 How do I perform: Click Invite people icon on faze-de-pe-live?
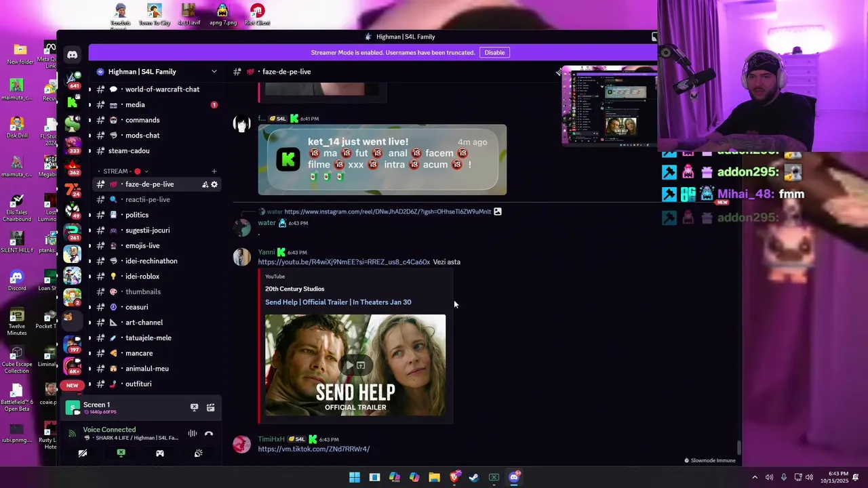(205, 184)
